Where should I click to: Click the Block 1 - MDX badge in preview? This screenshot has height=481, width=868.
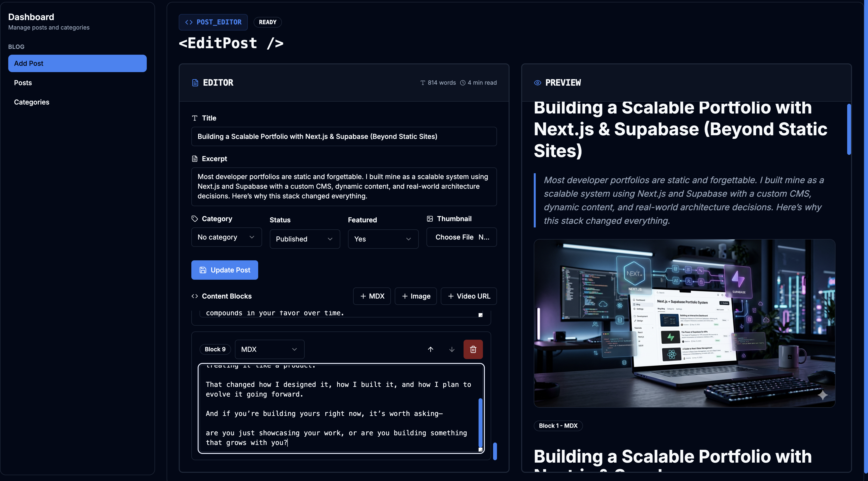click(558, 425)
